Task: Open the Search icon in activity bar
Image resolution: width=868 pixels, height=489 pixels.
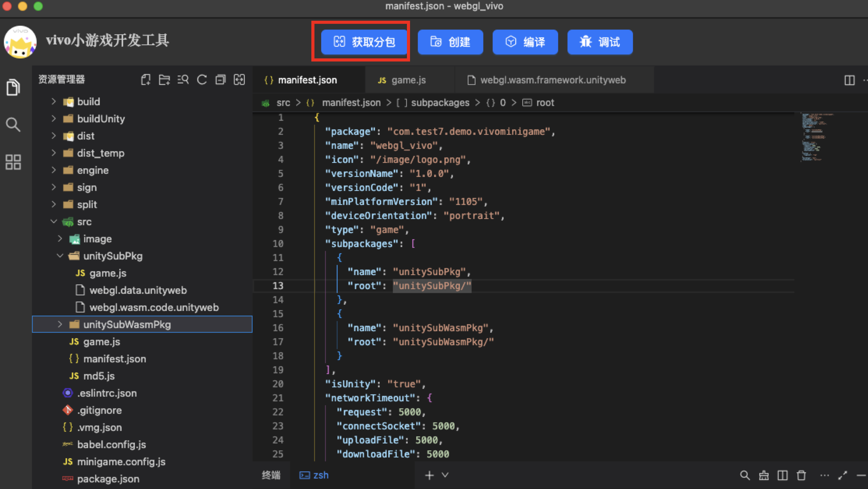Action: pyautogui.click(x=13, y=125)
